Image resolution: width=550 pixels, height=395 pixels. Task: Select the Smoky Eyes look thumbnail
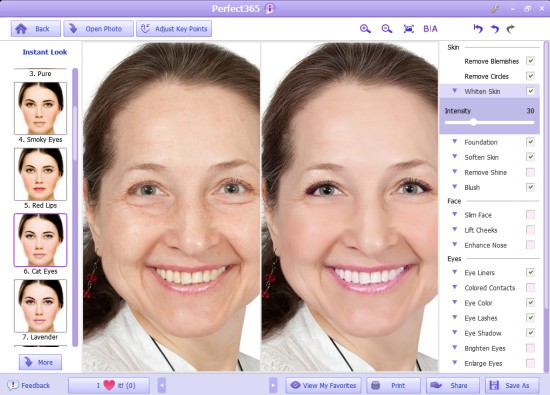(40, 108)
